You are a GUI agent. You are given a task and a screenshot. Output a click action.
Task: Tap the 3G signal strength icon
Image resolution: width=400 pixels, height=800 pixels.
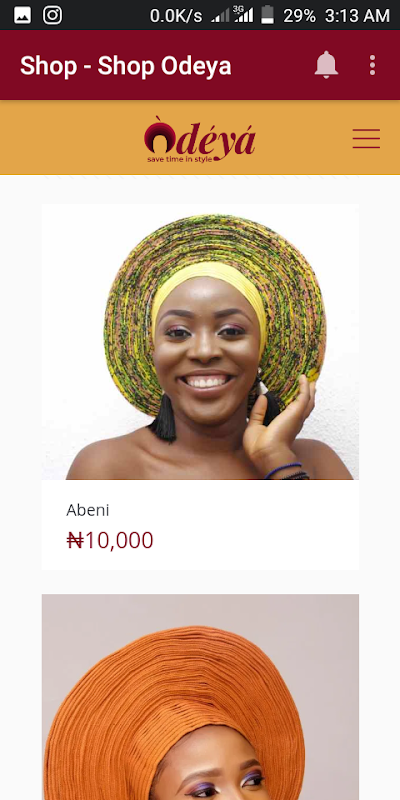click(x=244, y=14)
